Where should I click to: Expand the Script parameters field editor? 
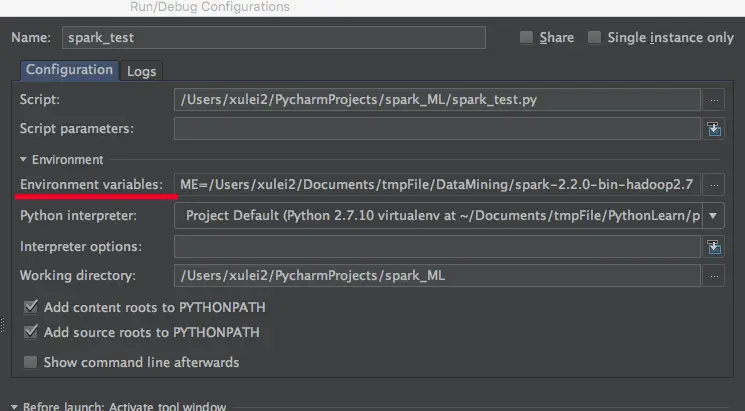(714, 129)
